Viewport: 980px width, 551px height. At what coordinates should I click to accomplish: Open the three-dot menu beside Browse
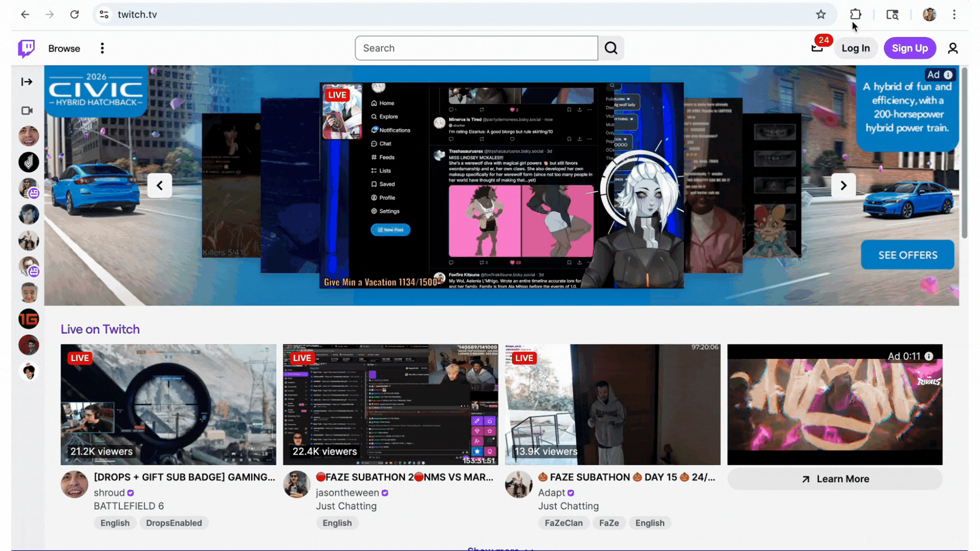click(x=102, y=48)
